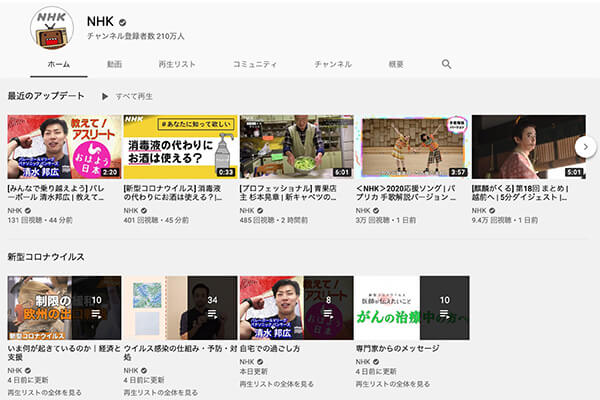Open the 最近のアップデート section heading
600x400 pixels.
46,96
